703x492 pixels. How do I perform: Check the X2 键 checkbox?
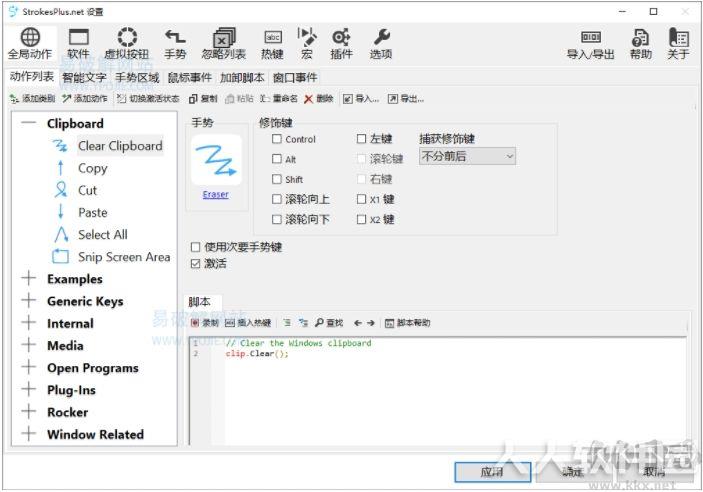[x=361, y=219]
